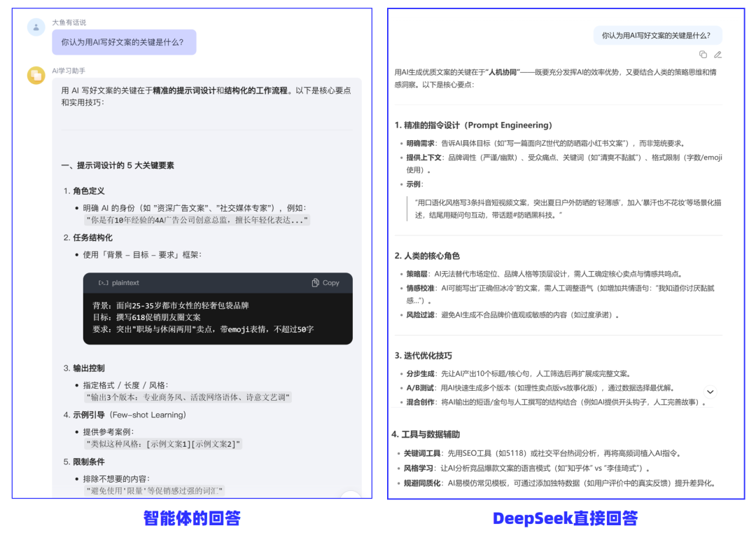Click inline code 你是有10年经验的4A广告公司创意总监
756x540 pixels.
[x=197, y=220]
